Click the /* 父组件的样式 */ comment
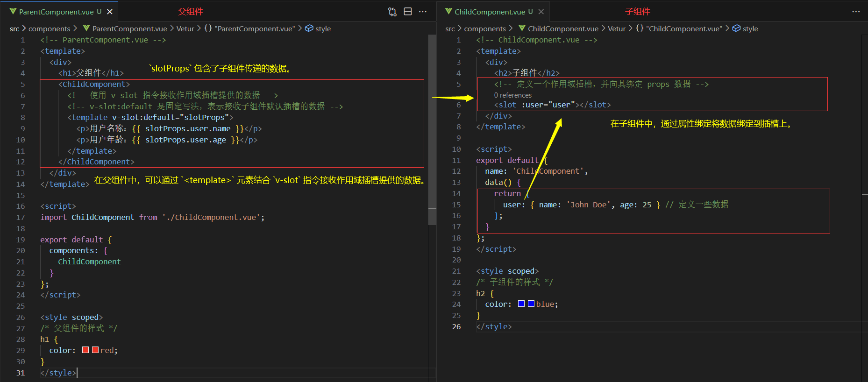The height and width of the screenshot is (382, 868). tap(78, 328)
